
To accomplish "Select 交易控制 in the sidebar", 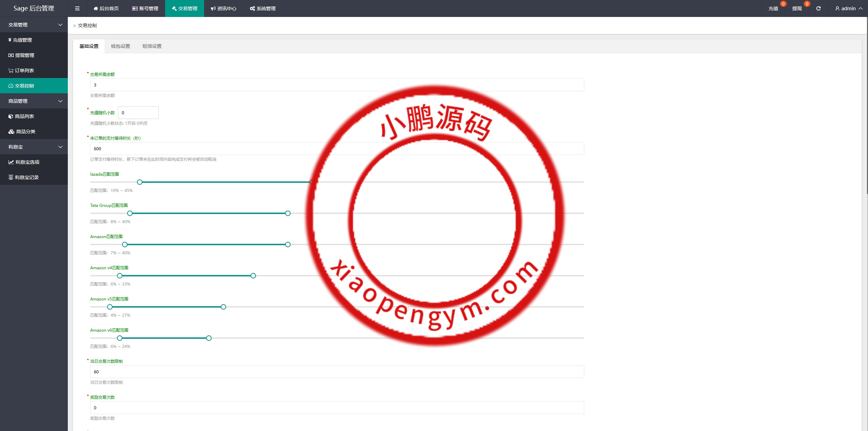I will (x=21, y=85).
